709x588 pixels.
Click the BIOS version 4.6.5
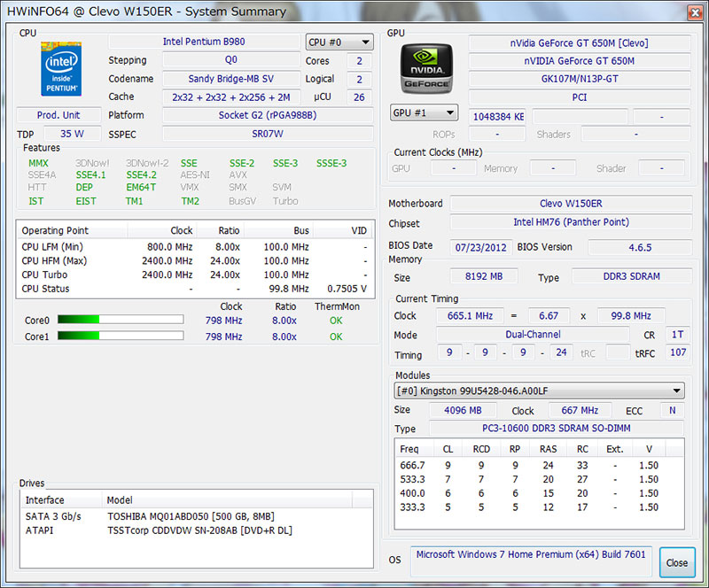(640, 248)
